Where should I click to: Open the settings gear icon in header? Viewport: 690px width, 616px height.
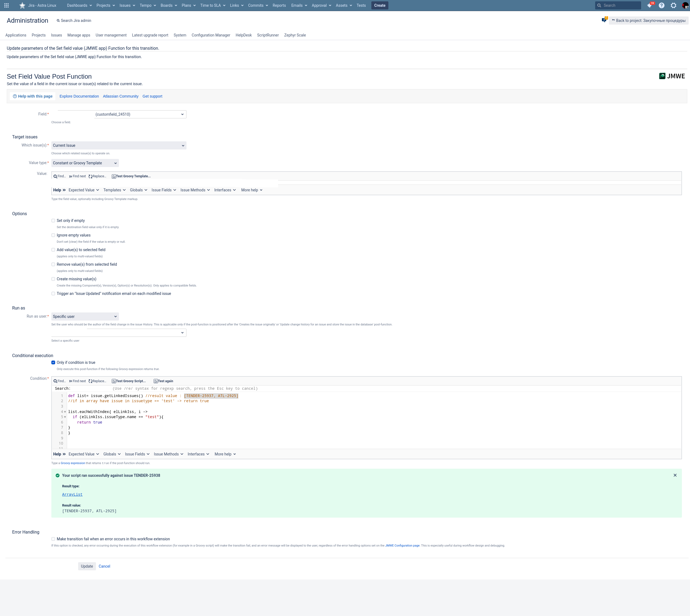[x=674, y=5]
